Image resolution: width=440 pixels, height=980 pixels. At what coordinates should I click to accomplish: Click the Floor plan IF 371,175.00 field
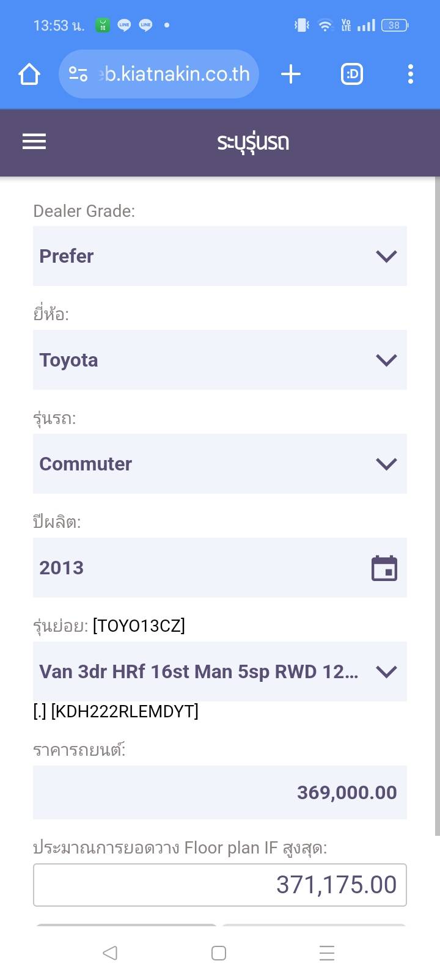pyautogui.click(x=220, y=885)
